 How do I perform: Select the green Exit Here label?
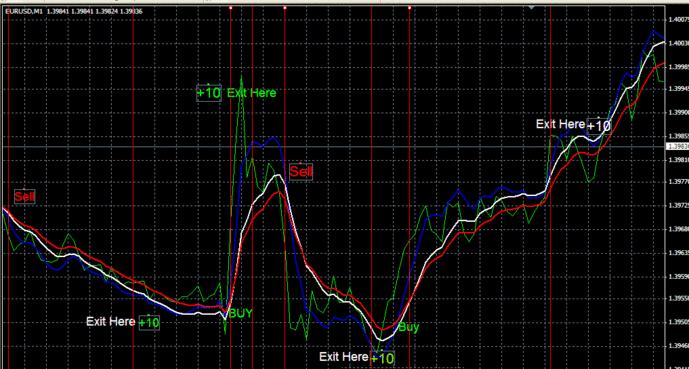252,93
